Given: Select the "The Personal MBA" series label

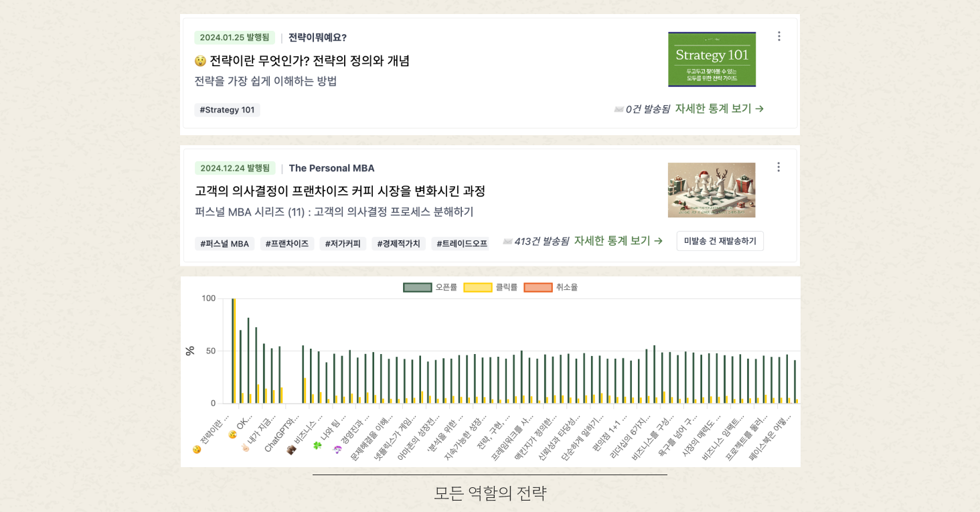Looking at the screenshot, I should coord(331,168).
